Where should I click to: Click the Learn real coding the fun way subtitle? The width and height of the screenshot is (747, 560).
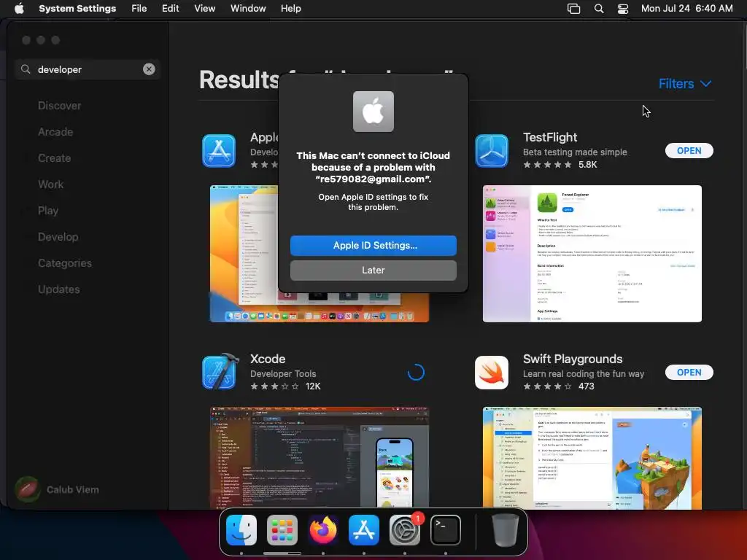[x=584, y=374]
